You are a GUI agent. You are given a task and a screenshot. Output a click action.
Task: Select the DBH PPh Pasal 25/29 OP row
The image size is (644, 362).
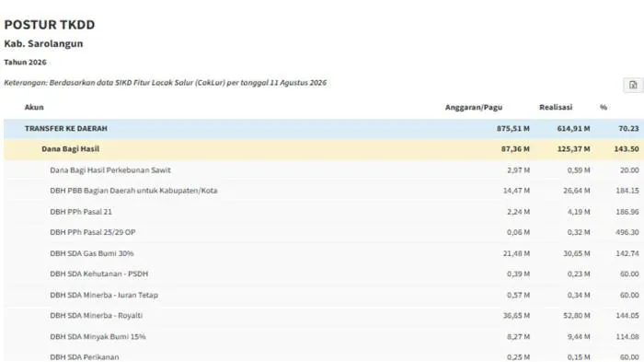point(324,232)
